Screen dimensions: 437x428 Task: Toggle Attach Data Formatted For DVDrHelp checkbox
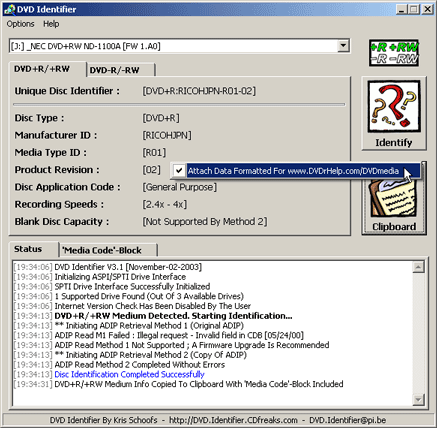click(179, 171)
